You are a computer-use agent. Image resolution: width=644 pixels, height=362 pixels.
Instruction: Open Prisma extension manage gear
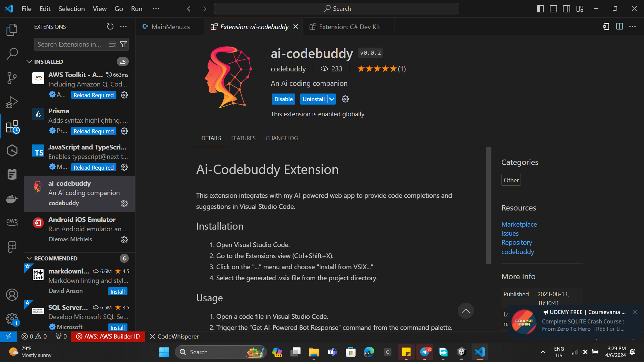tap(124, 131)
